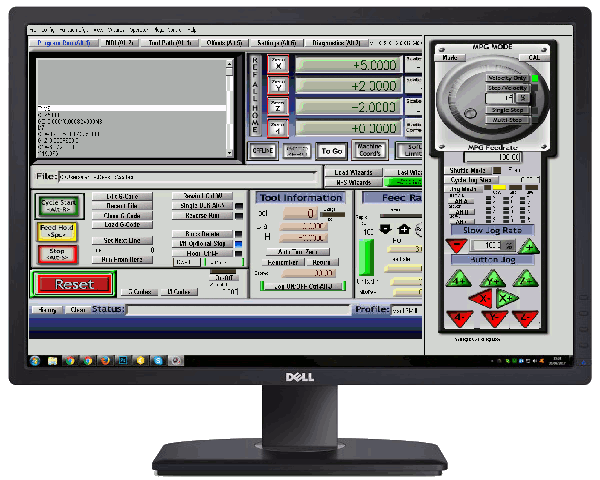Click the yellow Feed Hold button
This screenshot has height=480, width=600.
tap(57, 230)
